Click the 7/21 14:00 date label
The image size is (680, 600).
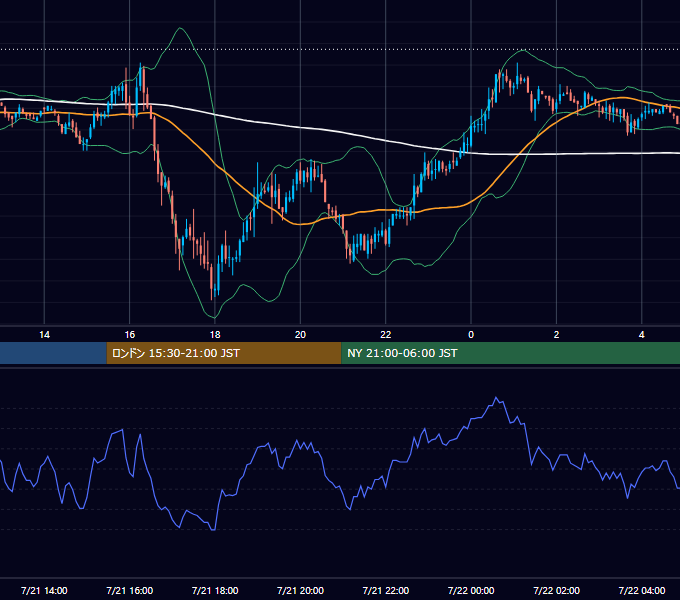tap(44, 590)
